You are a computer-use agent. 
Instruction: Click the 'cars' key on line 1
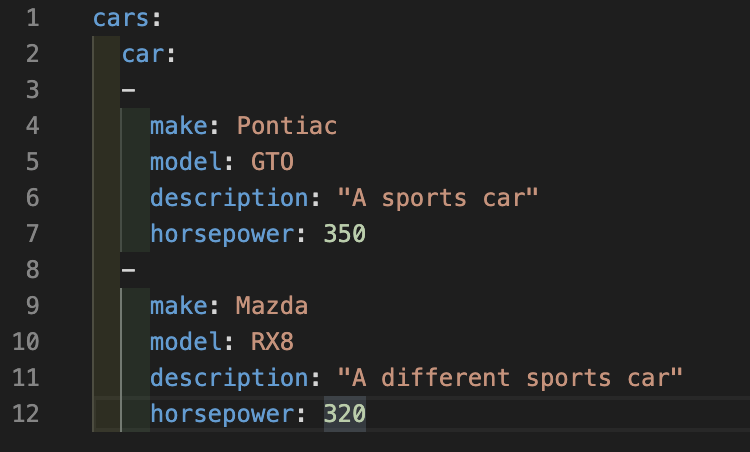[121, 18]
